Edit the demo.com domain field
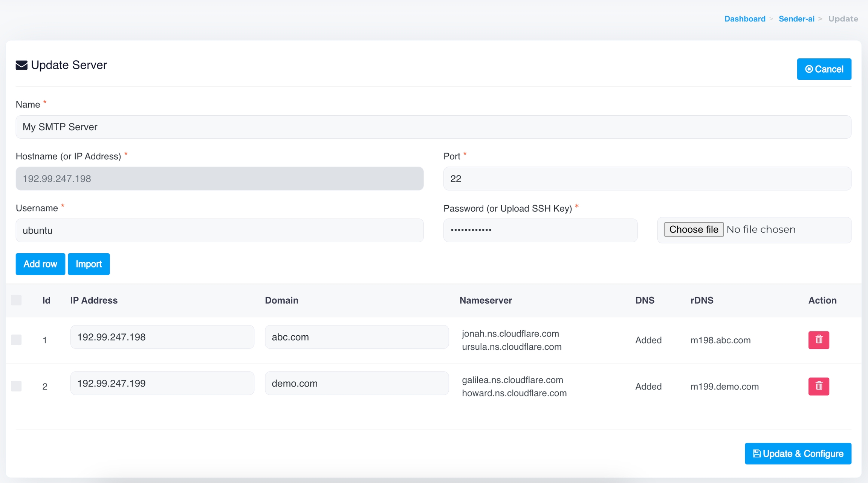Image resolution: width=868 pixels, height=483 pixels. (x=356, y=384)
